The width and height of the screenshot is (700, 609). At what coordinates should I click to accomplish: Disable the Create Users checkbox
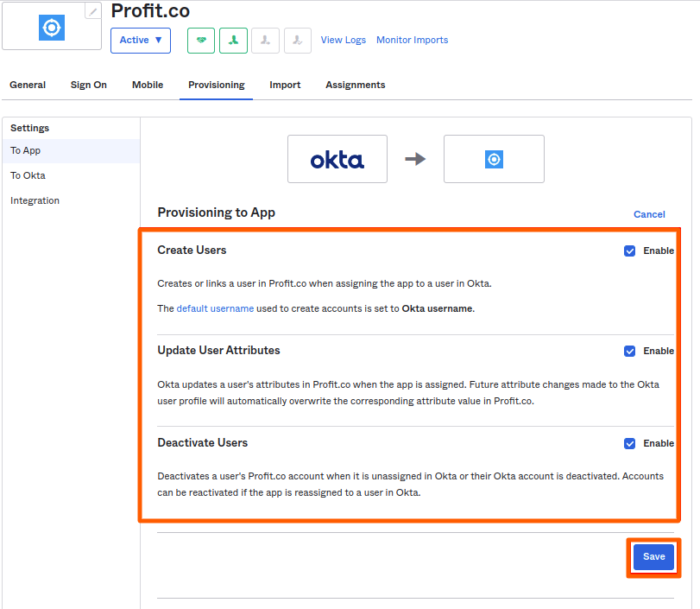629,251
